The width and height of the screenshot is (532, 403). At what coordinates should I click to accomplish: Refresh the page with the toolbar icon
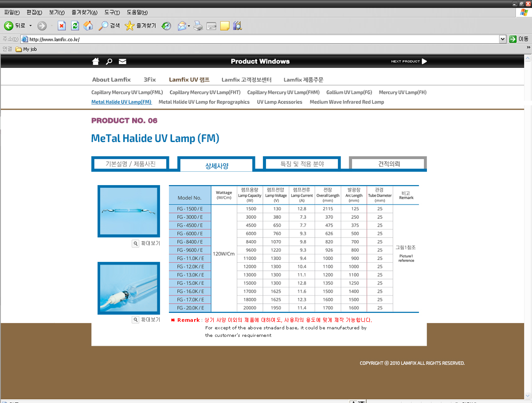coord(75,26)
